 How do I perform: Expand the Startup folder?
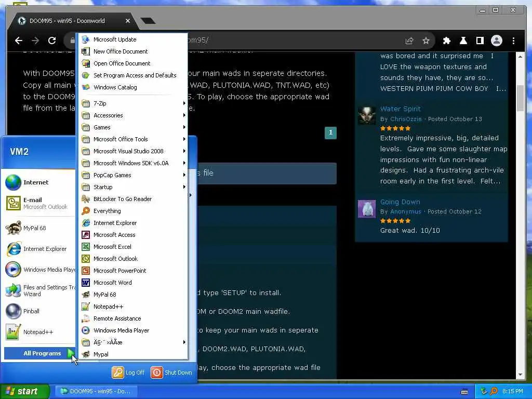[134, 187]
